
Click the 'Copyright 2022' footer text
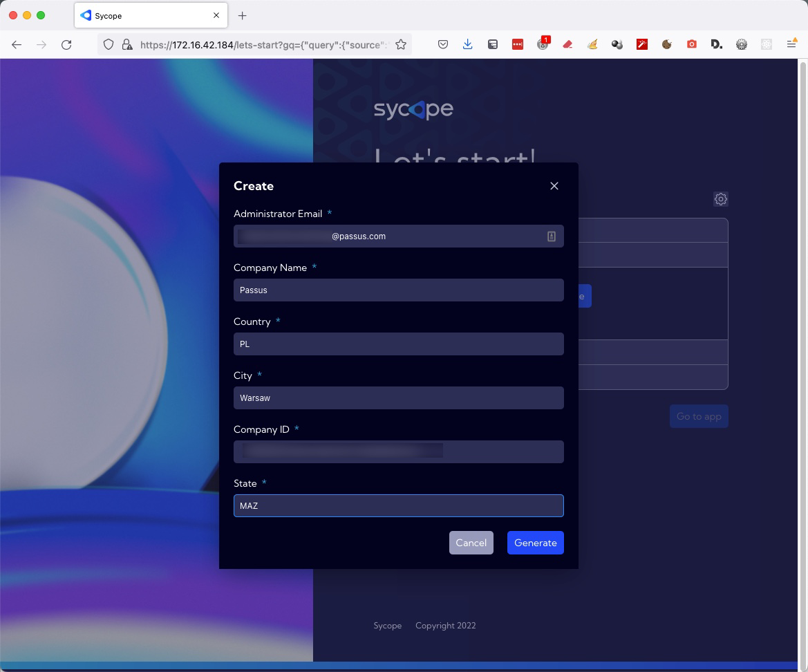click(x=446, y=626)
